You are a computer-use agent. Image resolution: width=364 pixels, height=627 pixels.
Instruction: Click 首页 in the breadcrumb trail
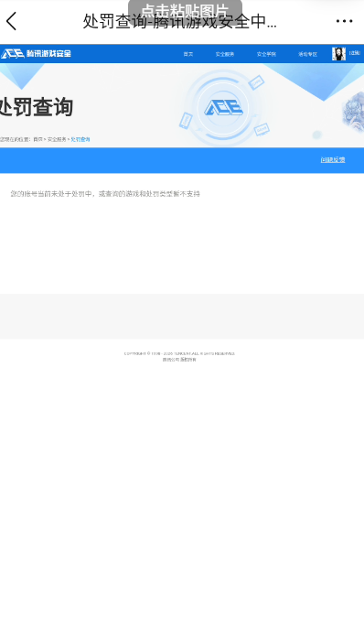point(37,139)
